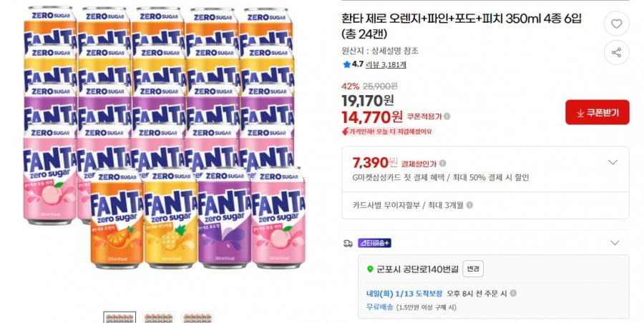
Task: Click the share icon button
Action: 616,52
